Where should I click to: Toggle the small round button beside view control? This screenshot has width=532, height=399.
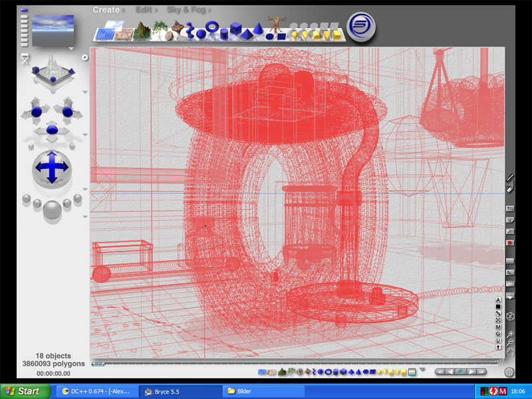(84, 57)
